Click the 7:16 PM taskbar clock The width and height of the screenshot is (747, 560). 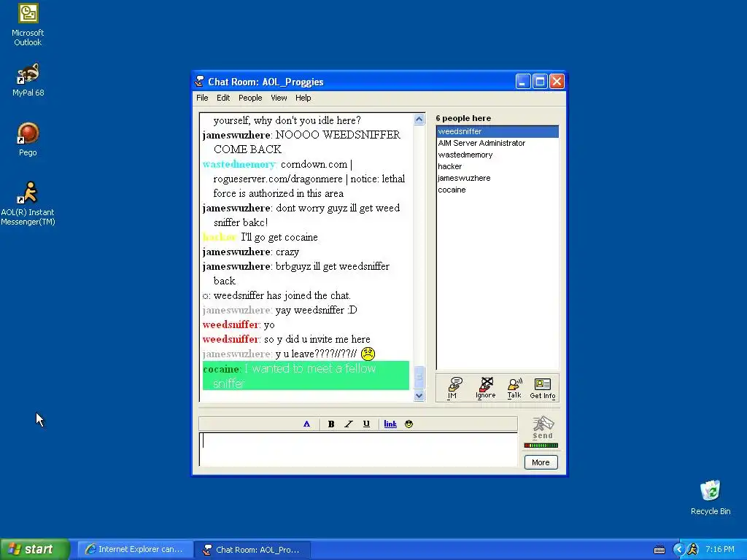720,550
